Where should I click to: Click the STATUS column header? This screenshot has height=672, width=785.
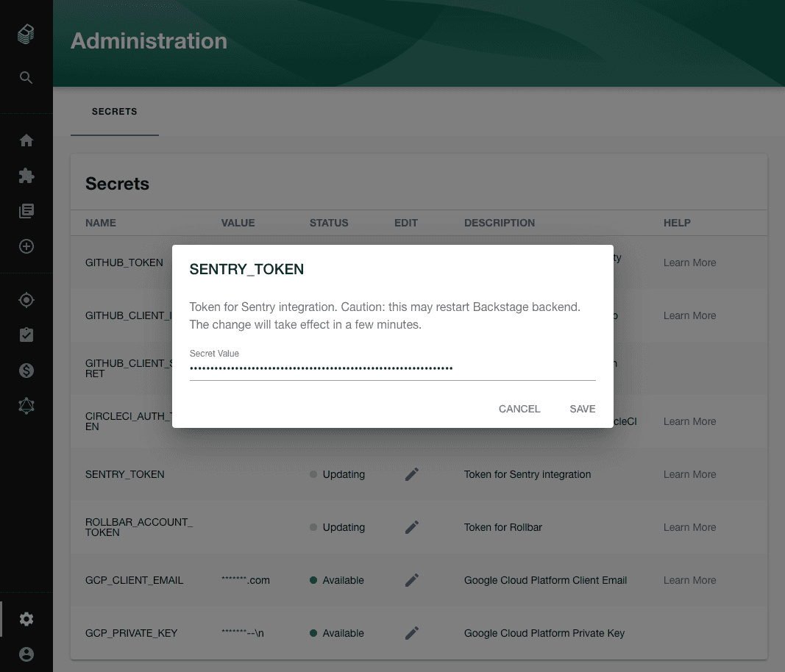point(328,224)
